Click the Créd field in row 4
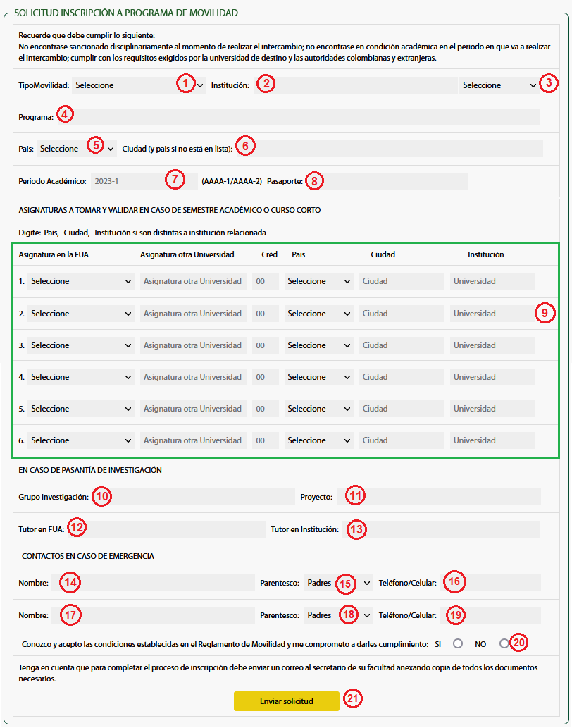 click(x=266, y=377)
